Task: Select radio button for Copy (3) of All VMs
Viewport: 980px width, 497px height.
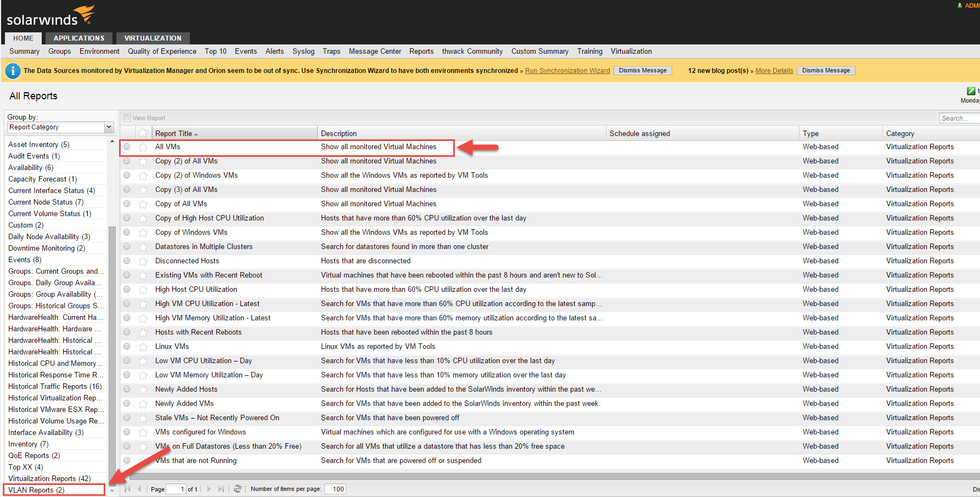Action: point(127,189)
